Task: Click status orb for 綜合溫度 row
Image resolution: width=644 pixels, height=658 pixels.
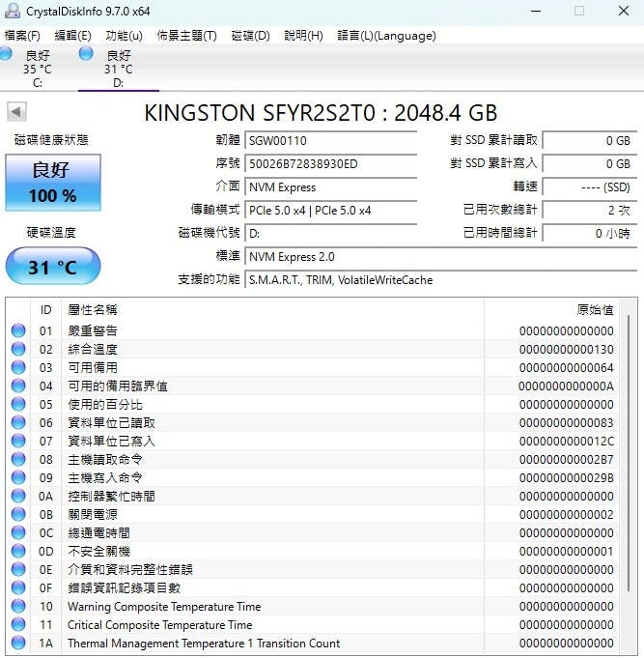Action: pyautogui.click(x=18, y=349)
